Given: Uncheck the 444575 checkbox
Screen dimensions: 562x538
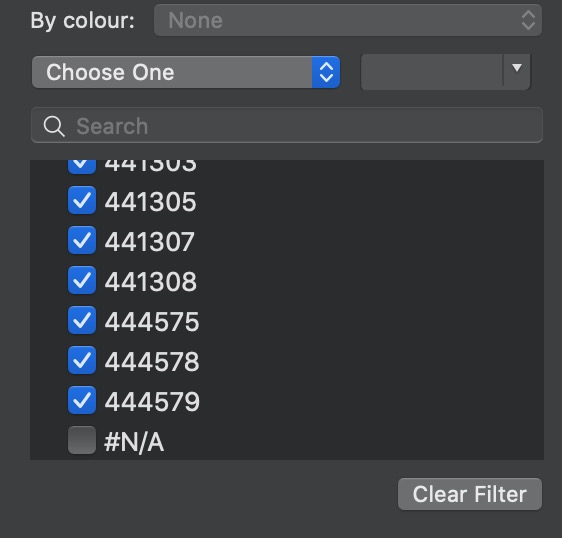Looking at the screenshot, I should (x=82, y=320).
